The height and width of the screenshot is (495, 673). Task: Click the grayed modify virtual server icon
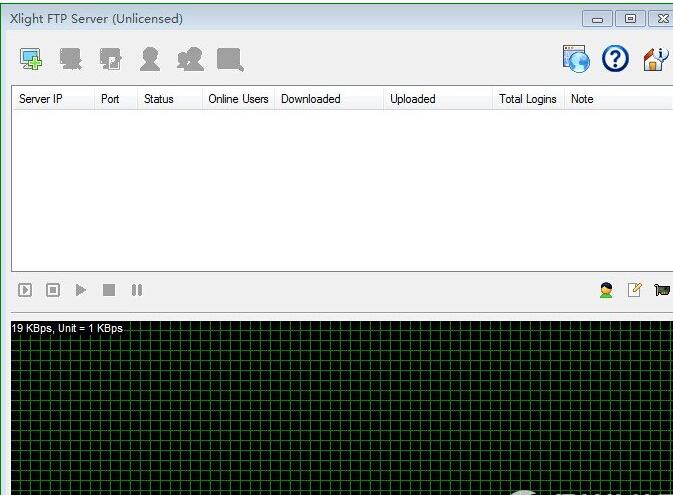coord(110,59)
